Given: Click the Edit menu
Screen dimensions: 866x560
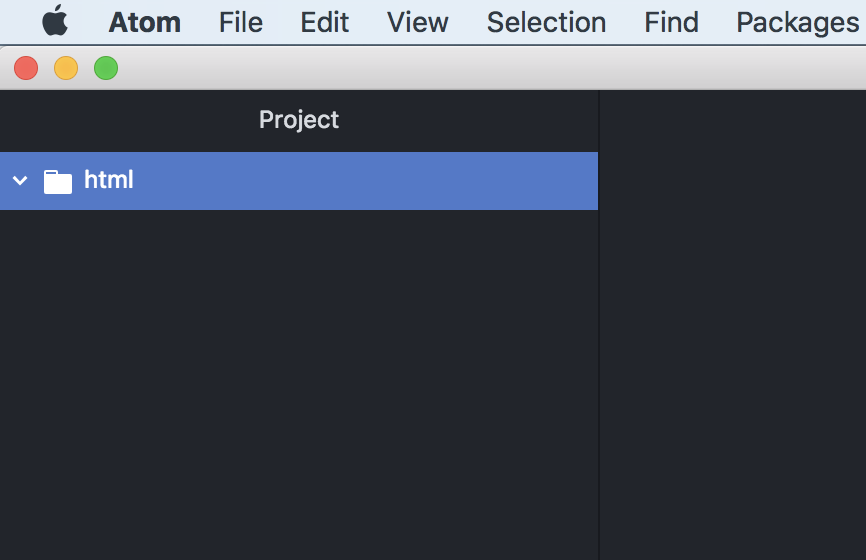Looking at the screenshot, I should (325, 22).
